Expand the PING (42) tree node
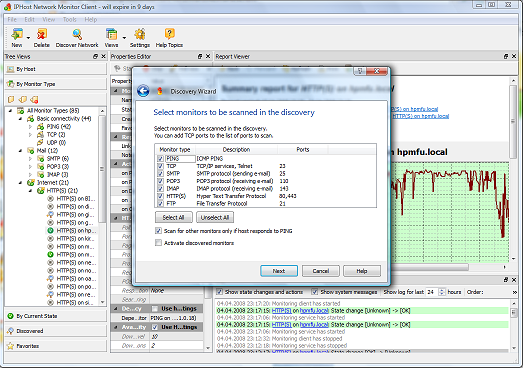The height and width of the screenshot is (368, 523). tap(30, 127)
